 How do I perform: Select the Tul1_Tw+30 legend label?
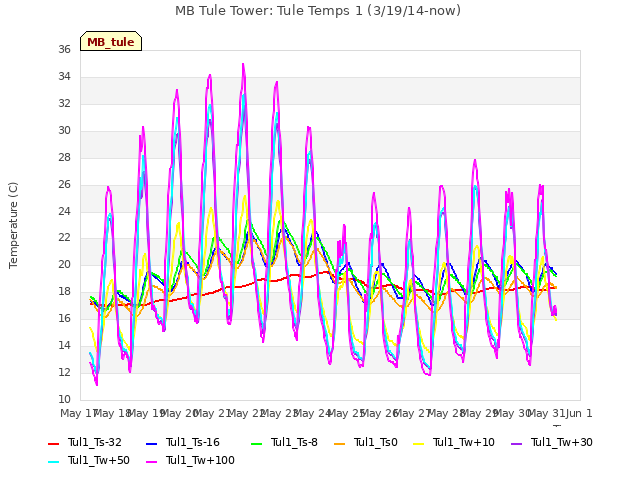[x=562, y=442]
